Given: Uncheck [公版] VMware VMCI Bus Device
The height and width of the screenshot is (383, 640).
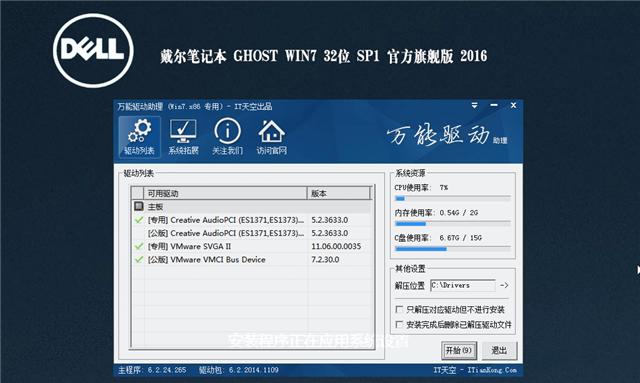Looking at the screenshot, I should tap(139, 259).
